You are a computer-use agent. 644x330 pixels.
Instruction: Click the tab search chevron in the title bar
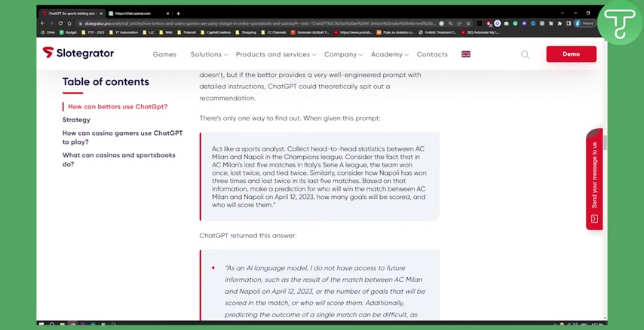pos(563,13)
